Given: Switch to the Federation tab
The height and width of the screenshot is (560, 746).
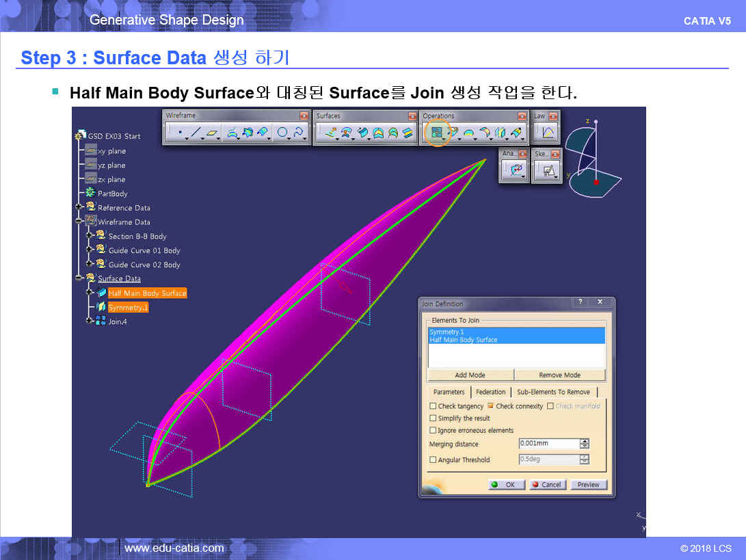Looking at the screenshot, I should (x=490, y=392).
